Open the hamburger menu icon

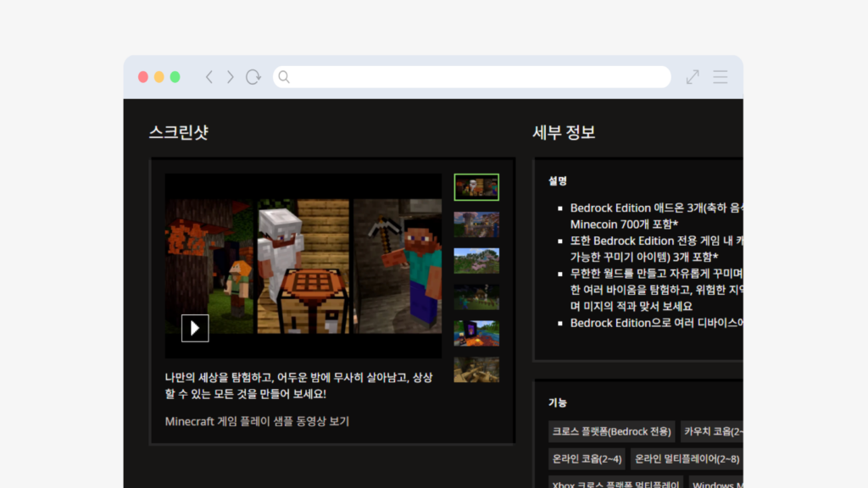tap(721, 77)
